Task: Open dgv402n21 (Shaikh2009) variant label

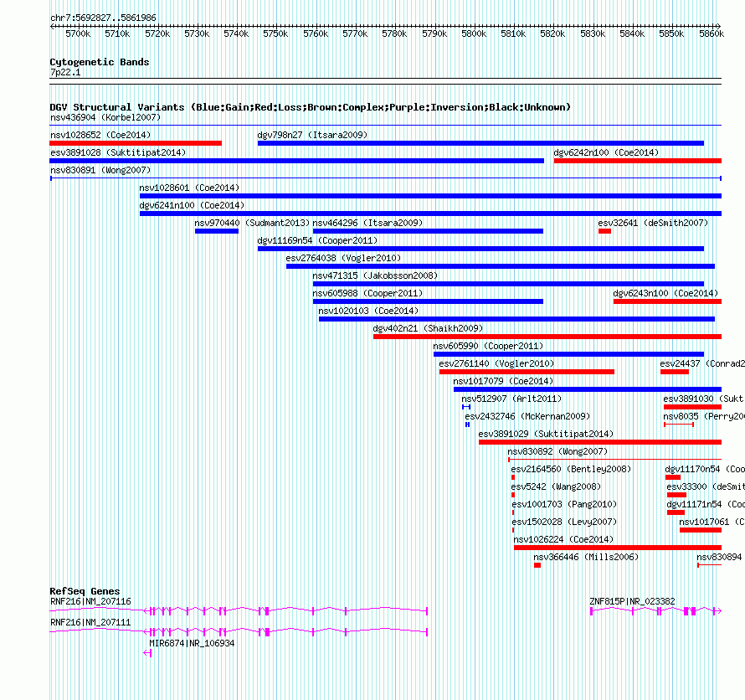Action: tap(428, 328)
